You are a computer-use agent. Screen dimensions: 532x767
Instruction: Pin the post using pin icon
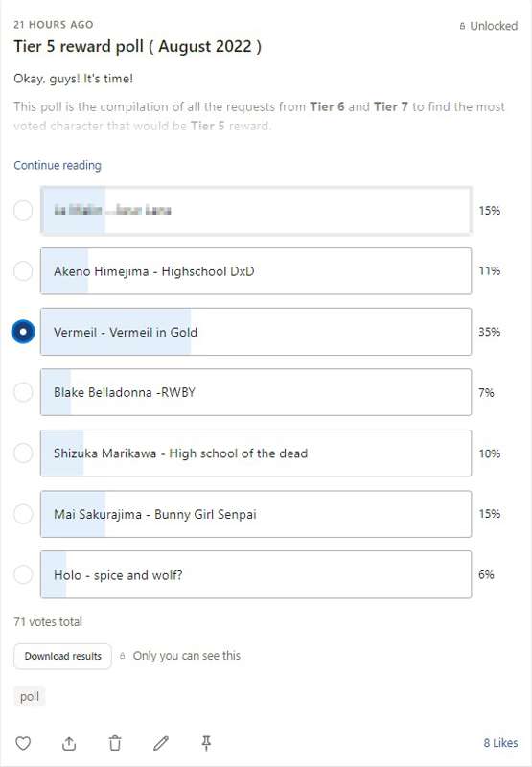(206, 742)
